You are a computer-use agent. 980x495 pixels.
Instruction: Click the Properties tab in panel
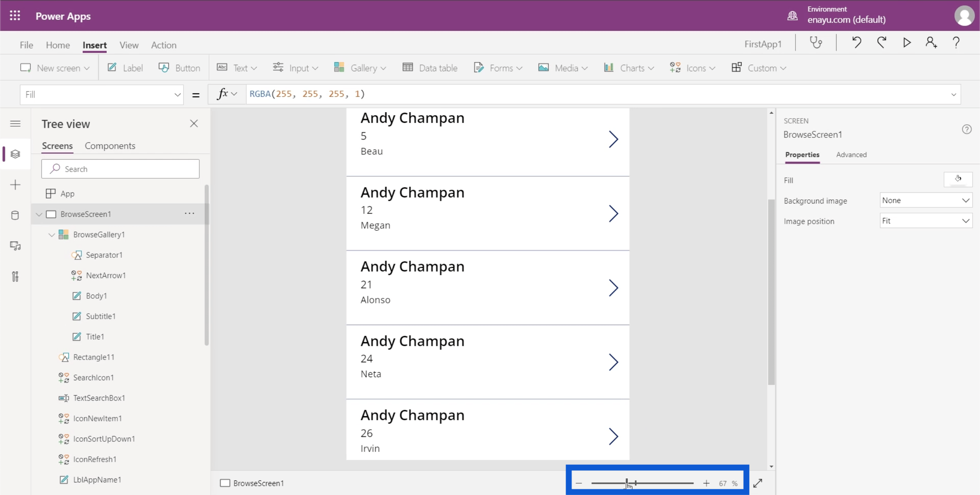pos(801,155)
